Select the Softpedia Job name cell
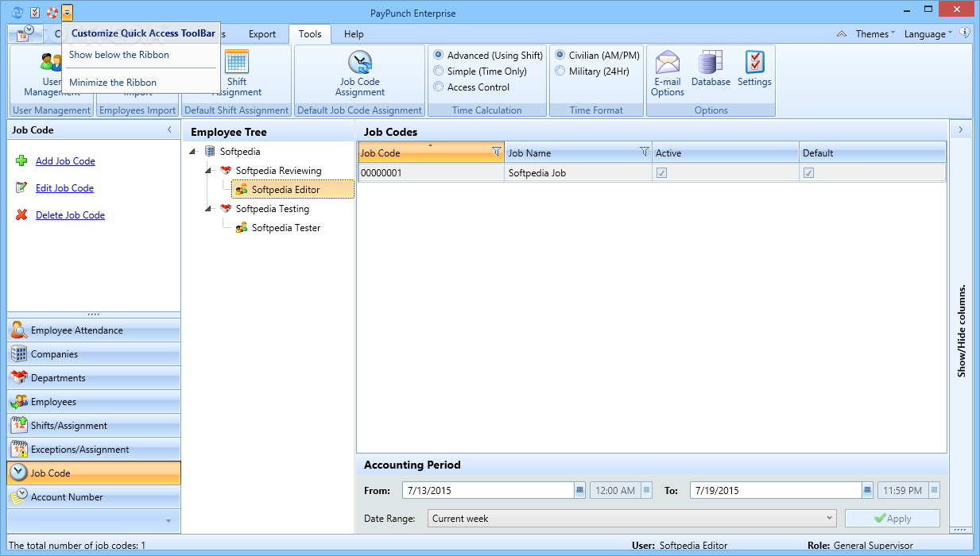980x556 pixels. click(578, 173)
